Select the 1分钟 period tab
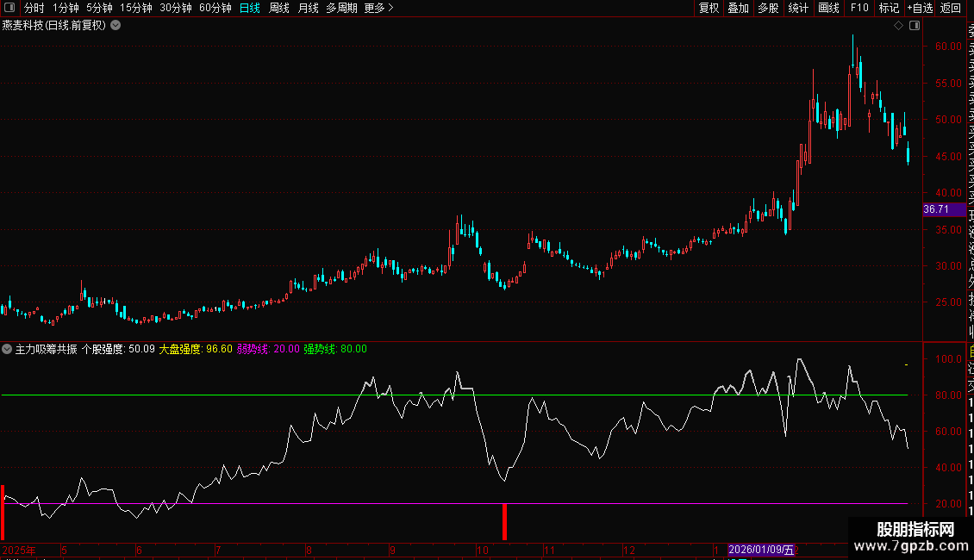This screenshot has height=560, width=974. click(x=66, y=8)
